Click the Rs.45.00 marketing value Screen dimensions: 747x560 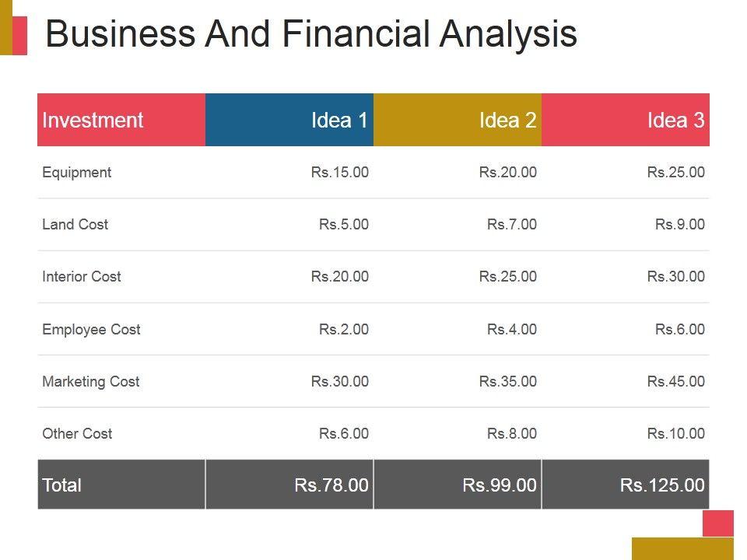(675, 381)
